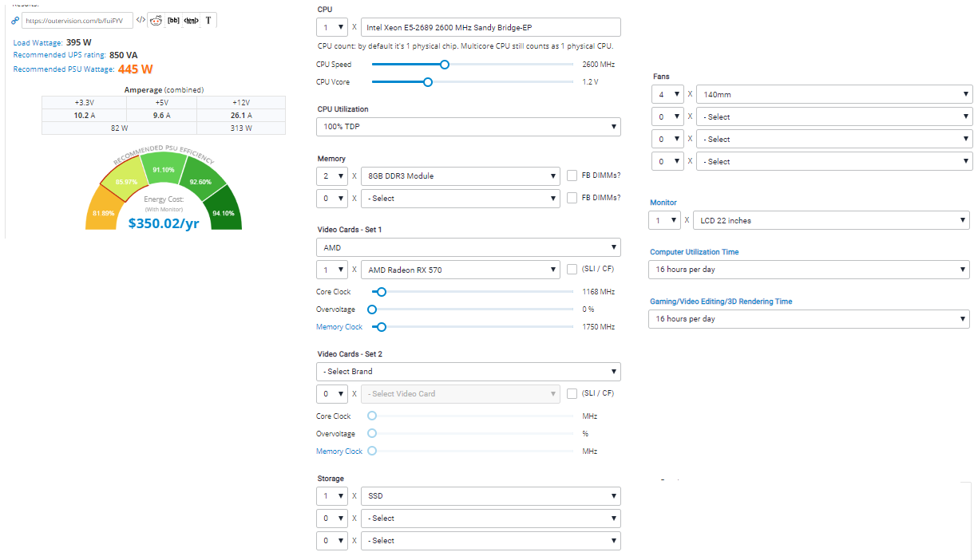Copy results as HTML with <html> icon
The image size is (974, 560).
coord(191,20)
